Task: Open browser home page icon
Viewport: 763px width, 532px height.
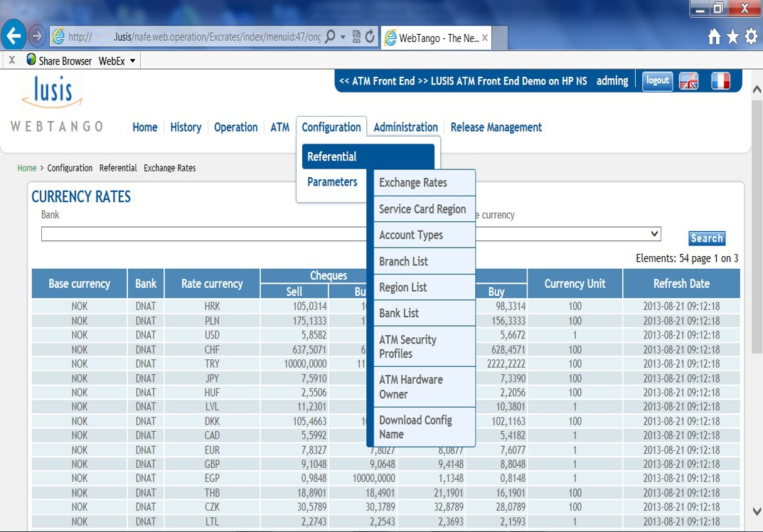Action: pyautogui.click(x=714, y=37)
